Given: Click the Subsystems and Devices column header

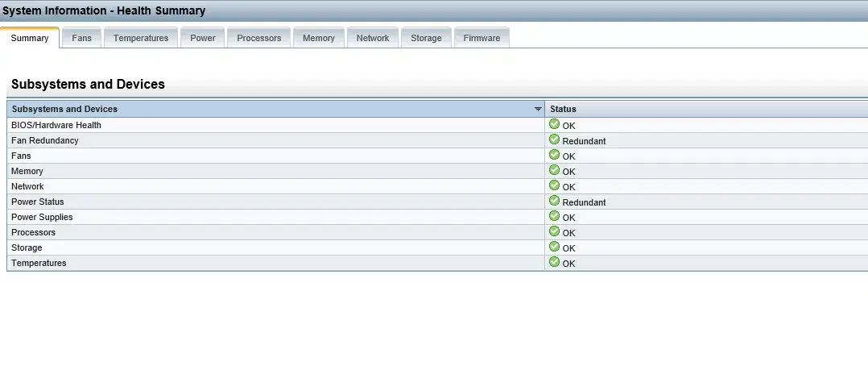Looking at the screenshot, I should coord(64,109).
